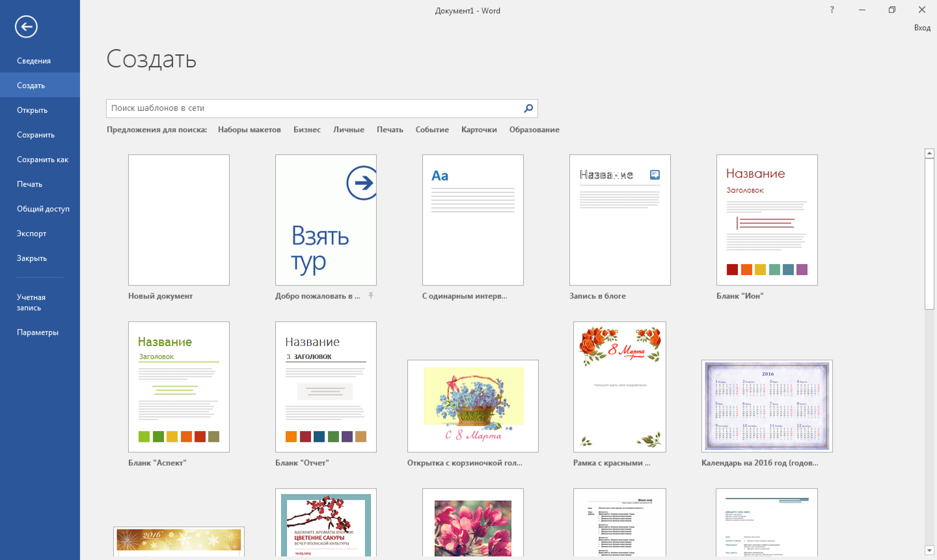Focus the online template search field
The image size is (937, 560).
point(313,108)
